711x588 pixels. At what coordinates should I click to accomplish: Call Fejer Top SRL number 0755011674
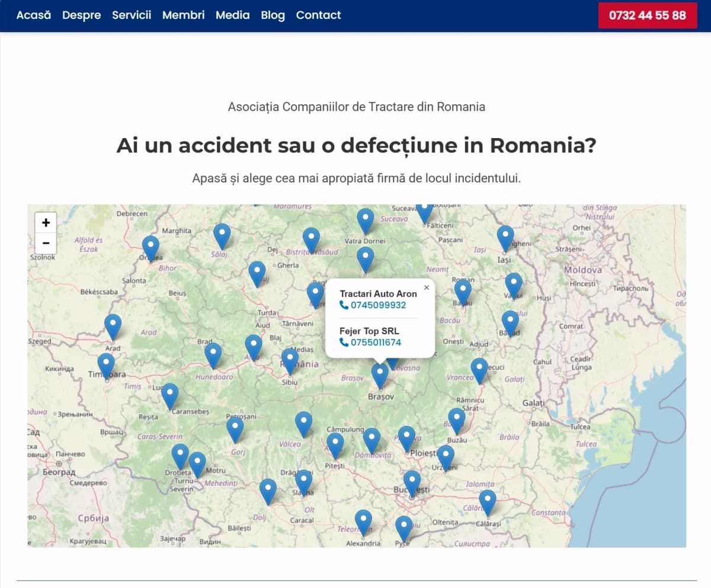(376, 343)
